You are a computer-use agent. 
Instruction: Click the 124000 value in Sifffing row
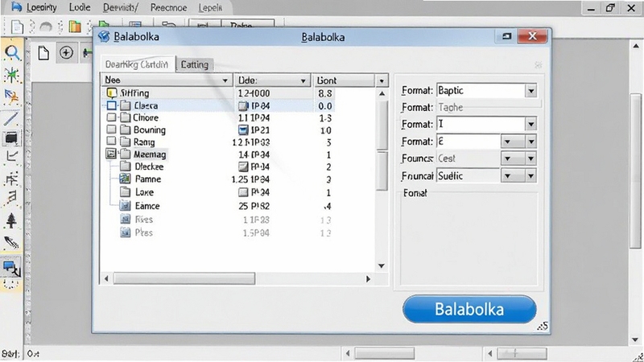click(254, 93)
